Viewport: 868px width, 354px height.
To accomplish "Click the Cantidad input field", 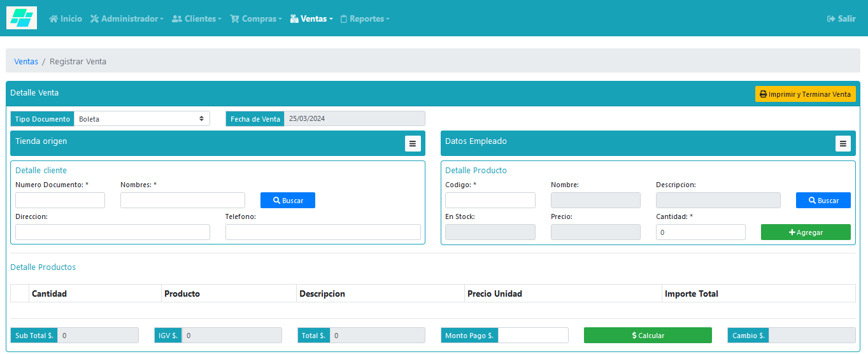I will (701, 232).
